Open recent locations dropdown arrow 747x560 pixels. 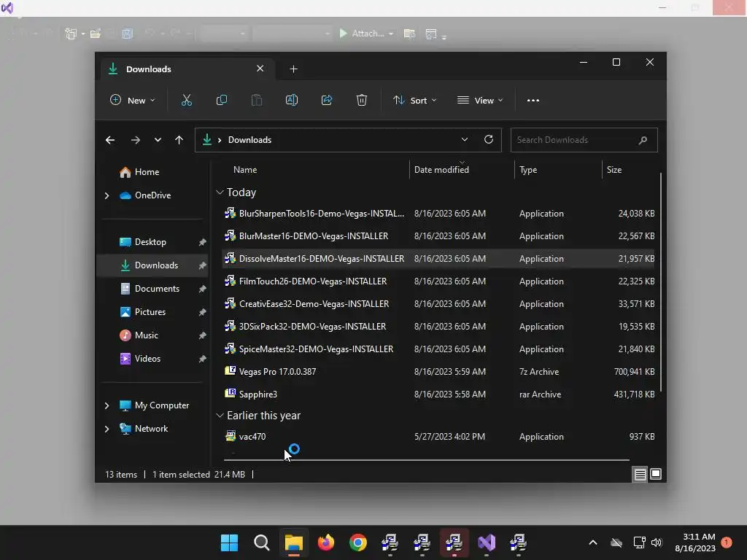click(158, 140)
